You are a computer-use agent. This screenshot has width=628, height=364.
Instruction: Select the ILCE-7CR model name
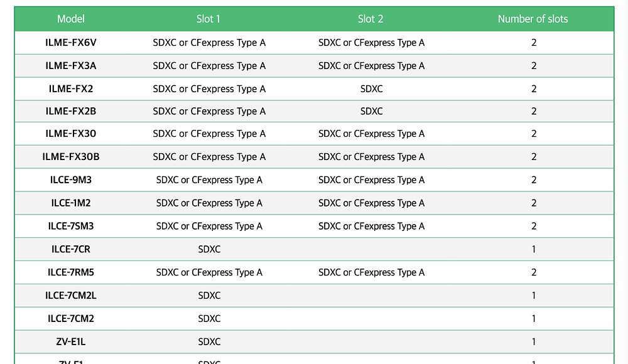click(x=71, y=249)
